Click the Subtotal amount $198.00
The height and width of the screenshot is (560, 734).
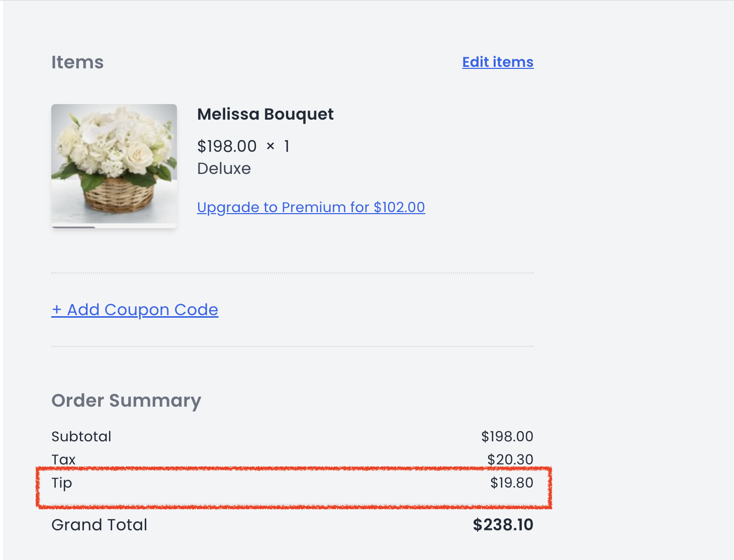(x=507, y=436)
